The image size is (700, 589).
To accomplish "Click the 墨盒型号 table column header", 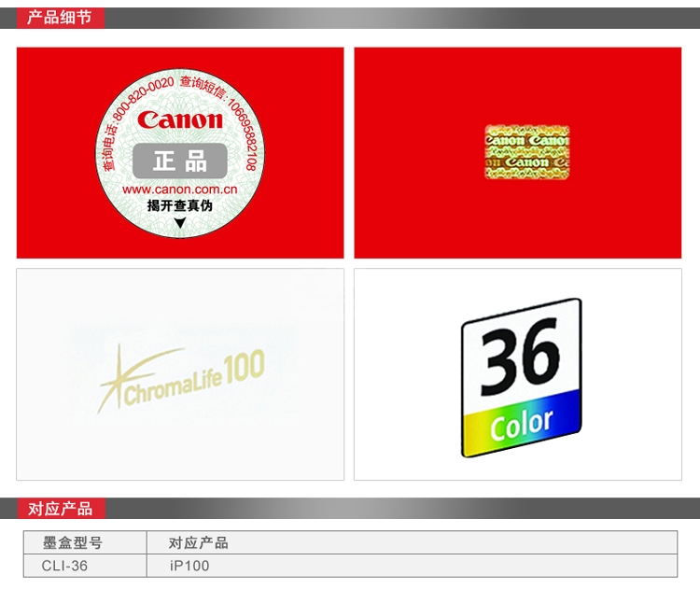I will [73, 542].
